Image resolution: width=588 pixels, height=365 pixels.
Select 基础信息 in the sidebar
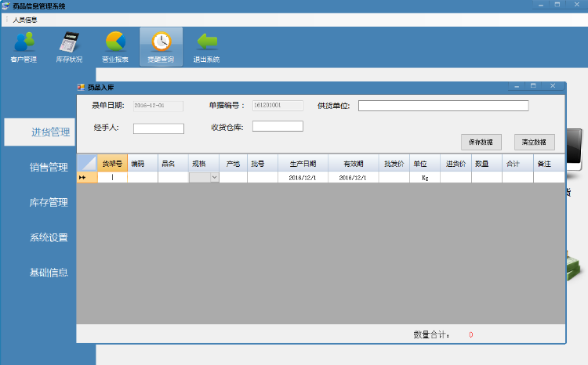49,273
